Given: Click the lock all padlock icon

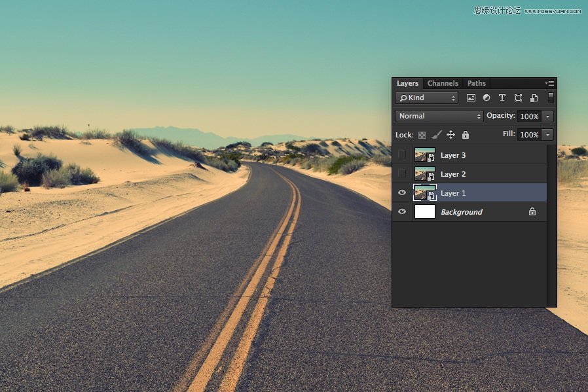Looking at the screenshot, I should point(466,135).
